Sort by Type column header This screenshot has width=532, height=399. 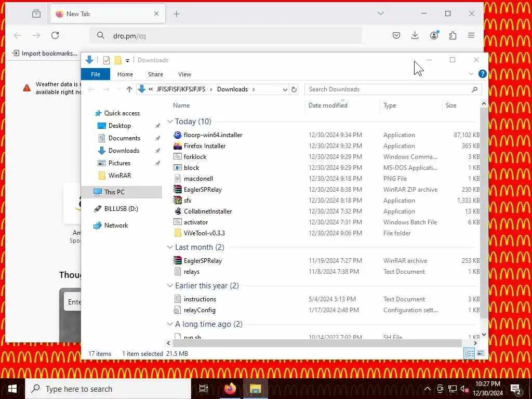(x=411, y=105)
